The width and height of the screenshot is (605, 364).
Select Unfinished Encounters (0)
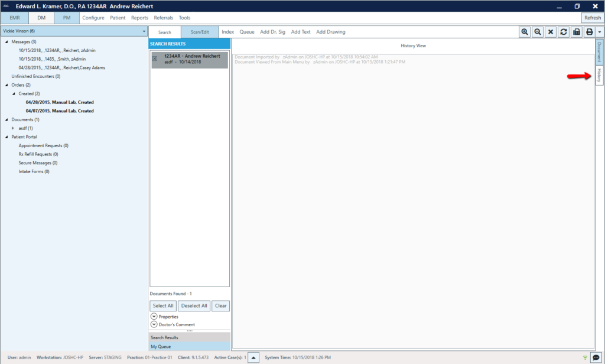point(36,76)
